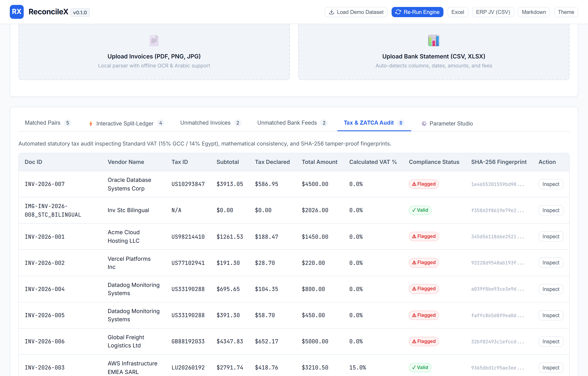Re-run the reconciliation engine
The image size is (588, 376).
click(x=417, y=12)
